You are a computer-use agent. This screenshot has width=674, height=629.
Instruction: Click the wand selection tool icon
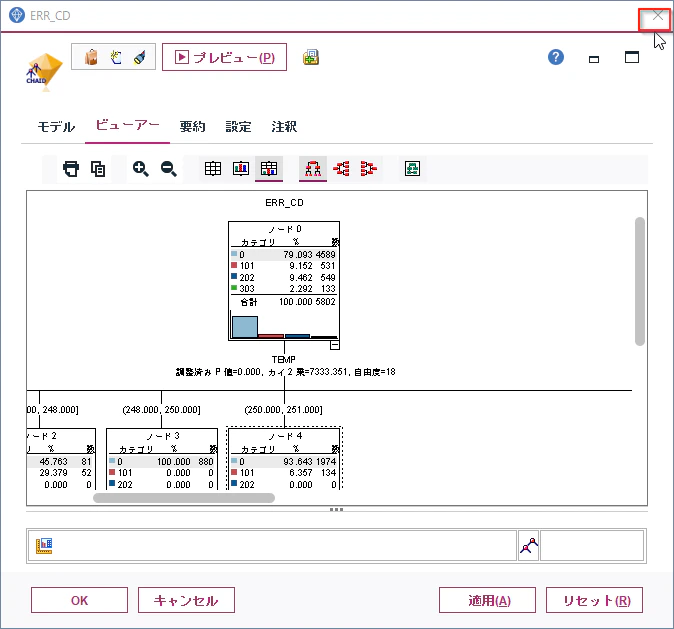(116, 57)
